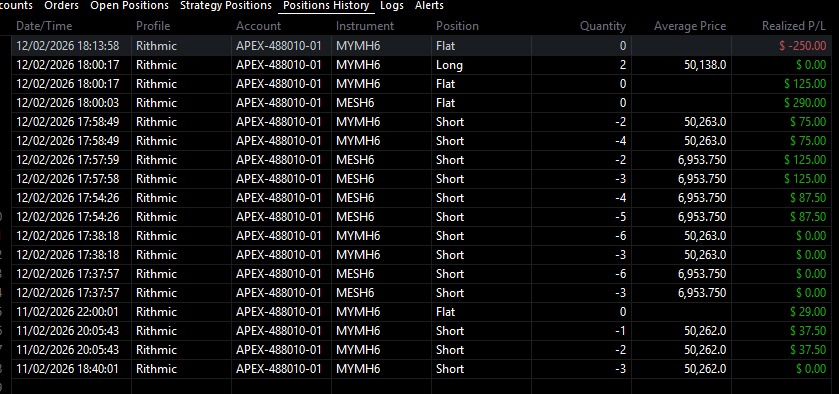
Task: Select the Positions History tab
Action: click(326, 6)
